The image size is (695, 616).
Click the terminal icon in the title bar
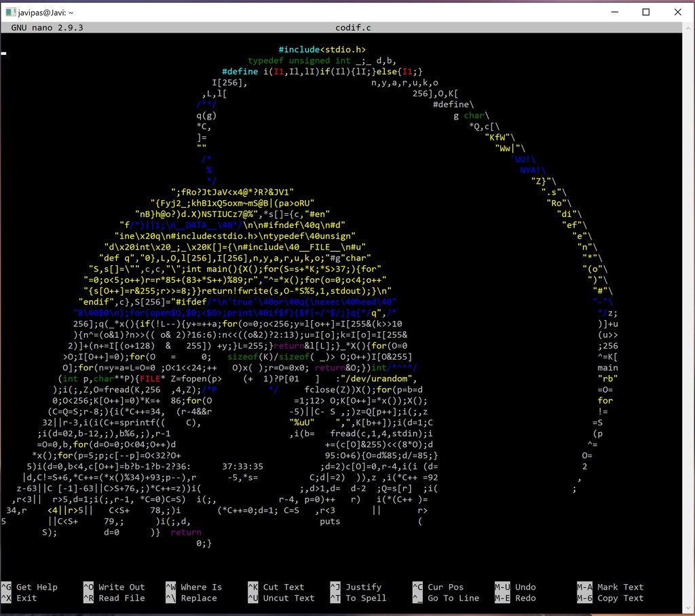pos(10,12)
